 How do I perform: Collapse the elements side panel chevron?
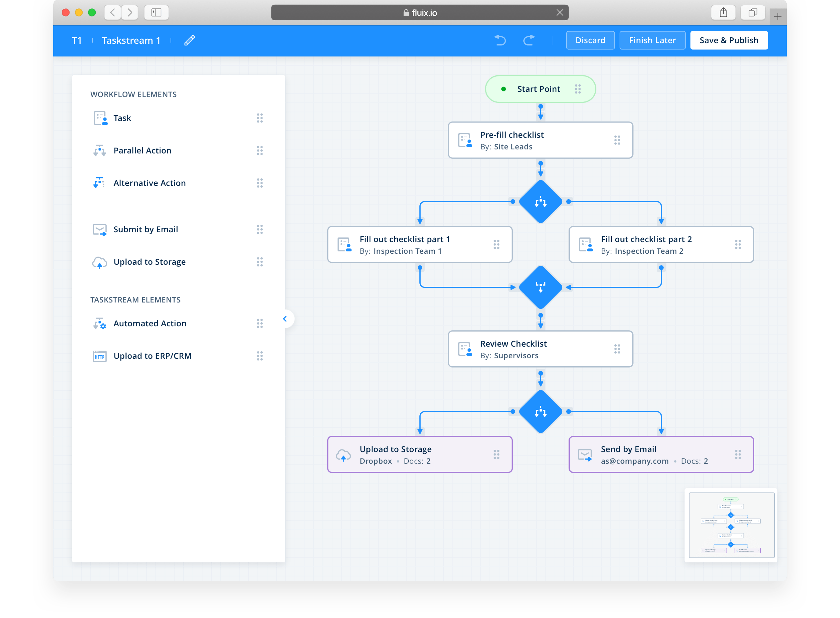click(285, 319)
